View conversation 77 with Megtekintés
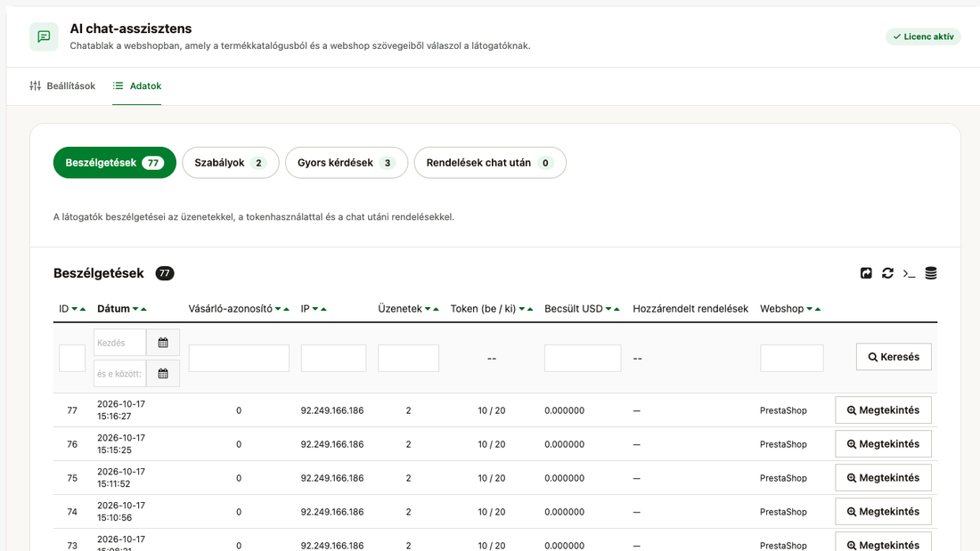Viewport: 980px width, 551px height. [x=883, y=410]
